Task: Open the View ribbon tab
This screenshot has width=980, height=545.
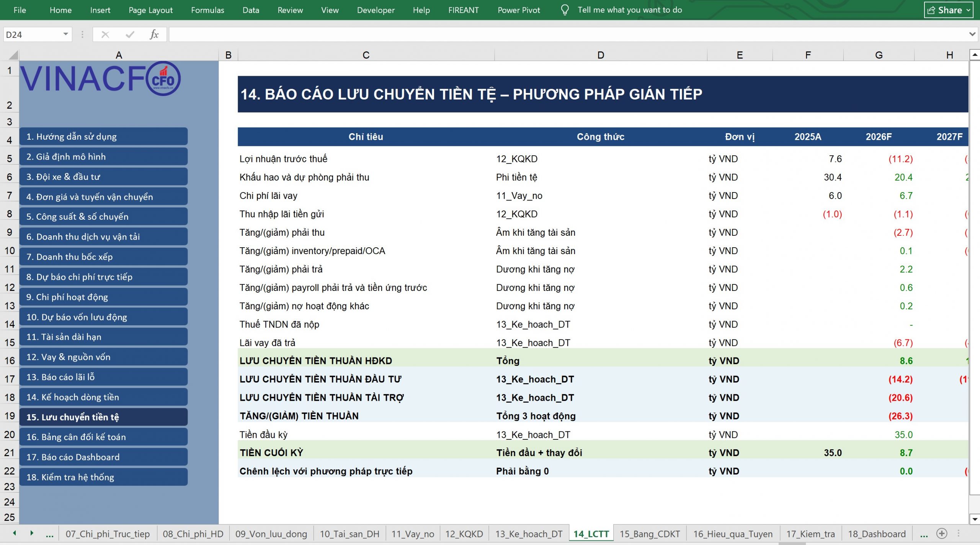Action: 330,10
